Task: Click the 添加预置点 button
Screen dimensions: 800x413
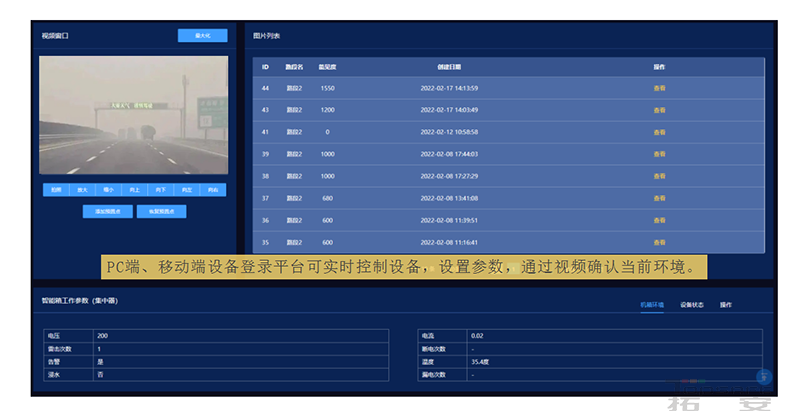Action: [x=107, y=212]
